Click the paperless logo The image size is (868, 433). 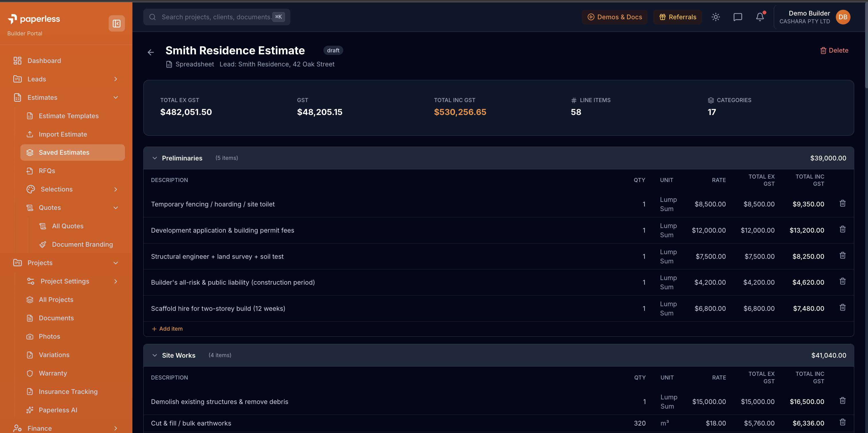[x=34, y=19]
